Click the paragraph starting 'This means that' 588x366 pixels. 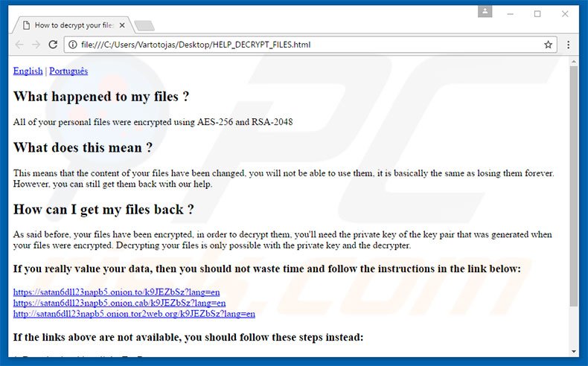(x=284, y=179)
